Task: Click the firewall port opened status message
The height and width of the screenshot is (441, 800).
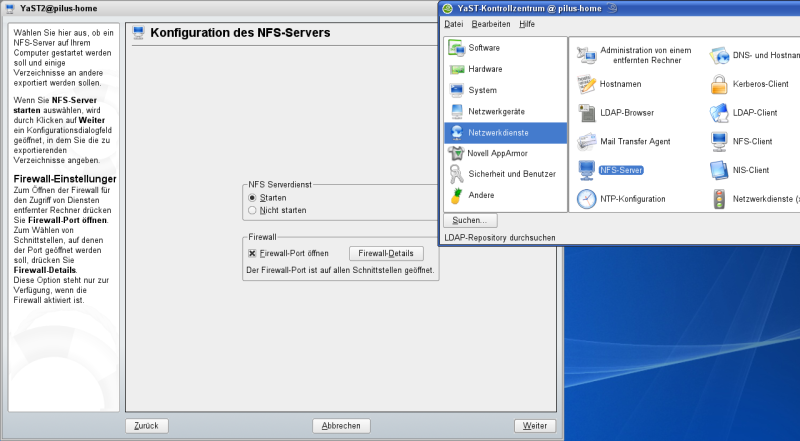Action: point(340,270)
